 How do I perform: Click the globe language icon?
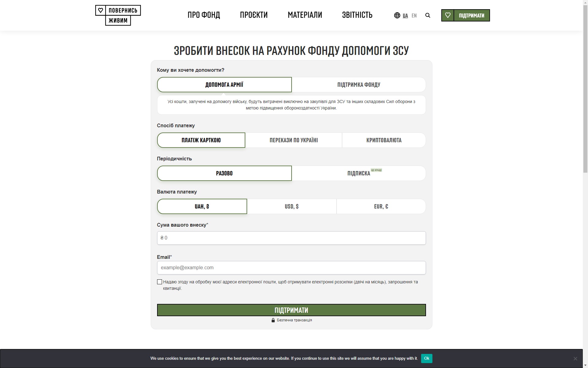(x=397, y=15)
